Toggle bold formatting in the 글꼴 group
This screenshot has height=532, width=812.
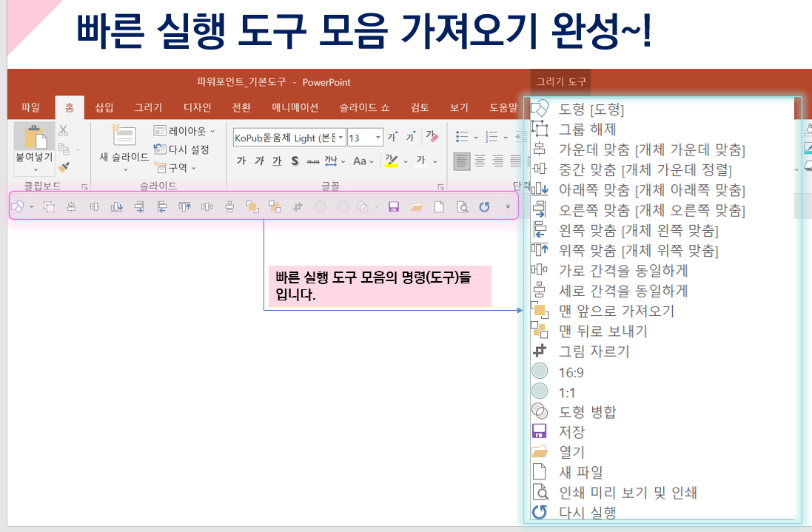[242, 160]
